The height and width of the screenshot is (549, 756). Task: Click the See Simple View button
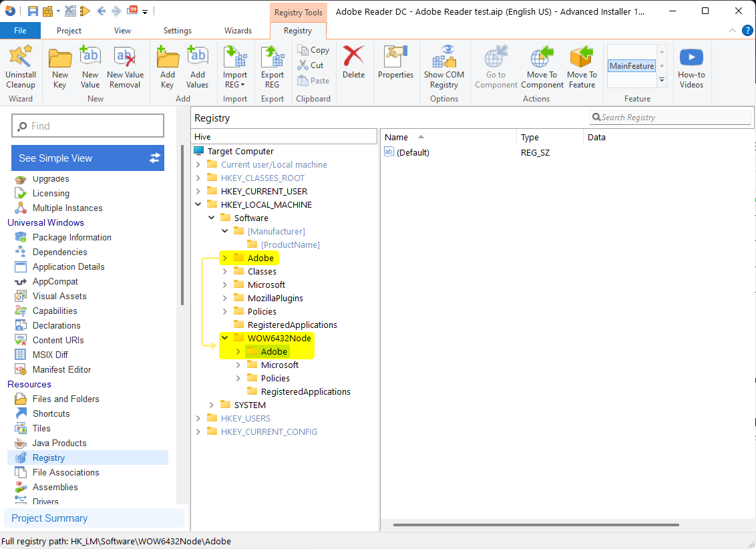(x=87, y=158)
